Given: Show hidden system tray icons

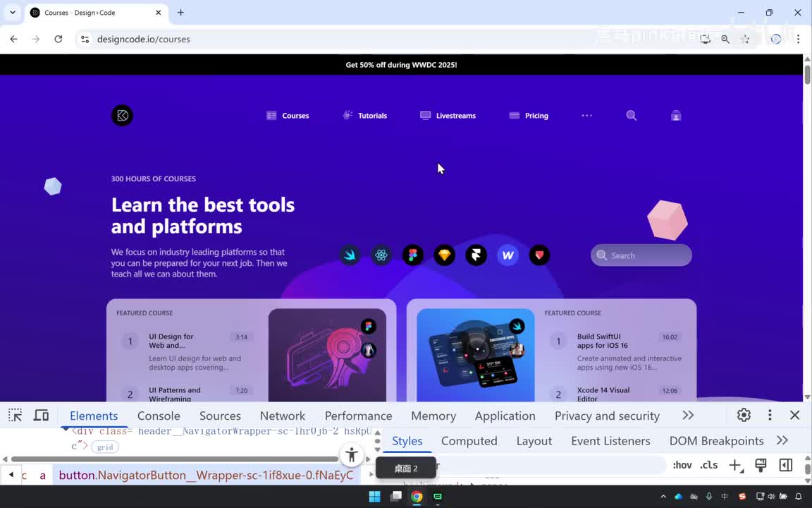Looking at the screenshot, I should click(x=663, y=496).
